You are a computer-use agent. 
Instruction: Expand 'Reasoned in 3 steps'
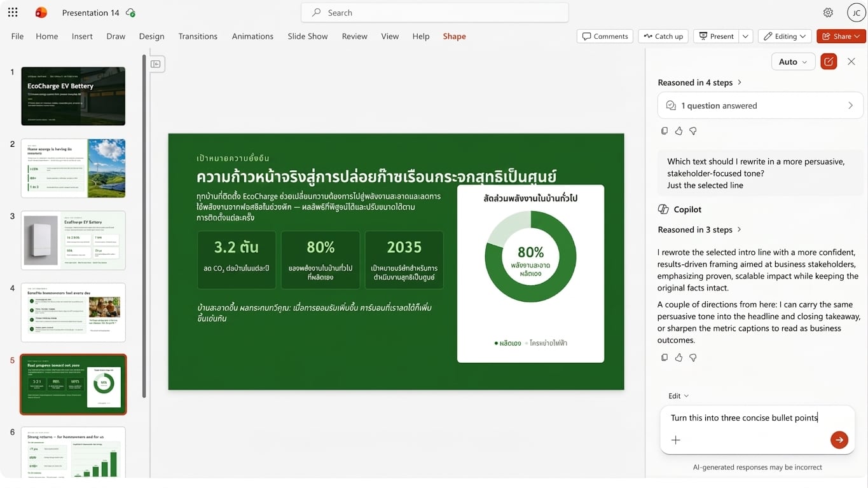700,230
